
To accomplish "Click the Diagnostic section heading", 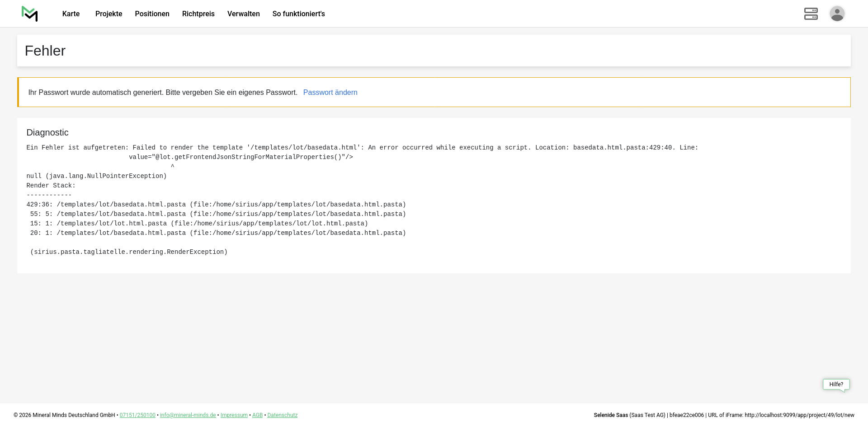I will click(47, 132).
